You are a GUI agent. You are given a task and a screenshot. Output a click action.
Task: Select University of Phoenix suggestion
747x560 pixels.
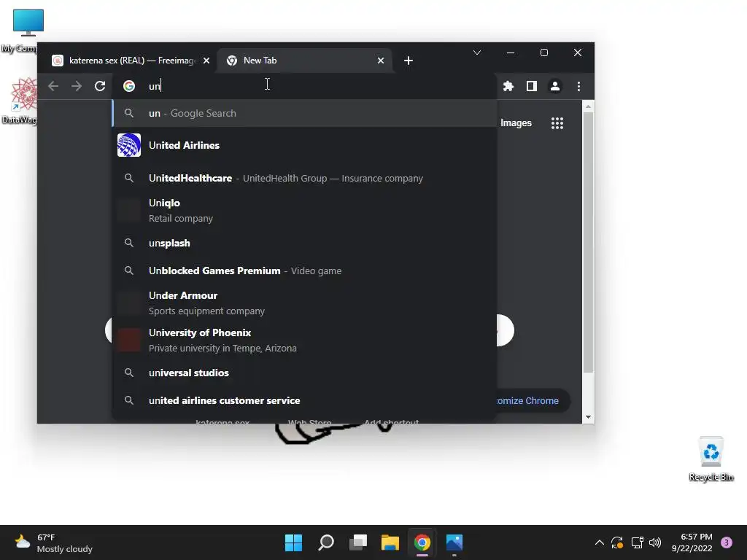304,340
